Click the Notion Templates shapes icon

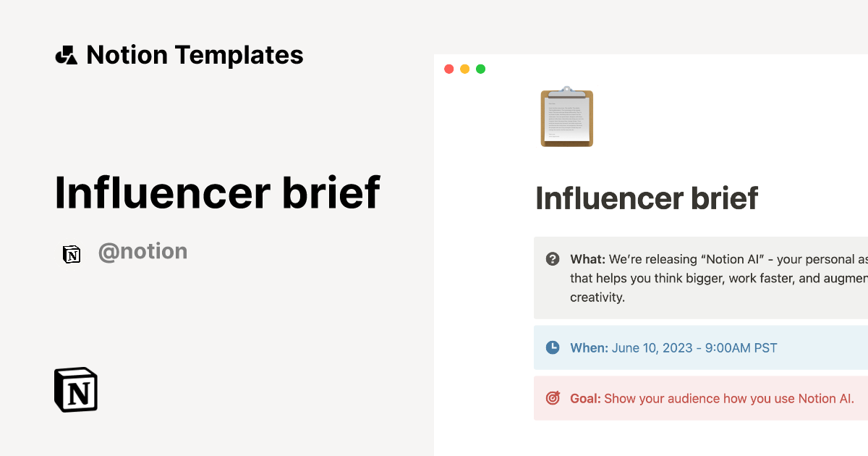coord(66,55)
